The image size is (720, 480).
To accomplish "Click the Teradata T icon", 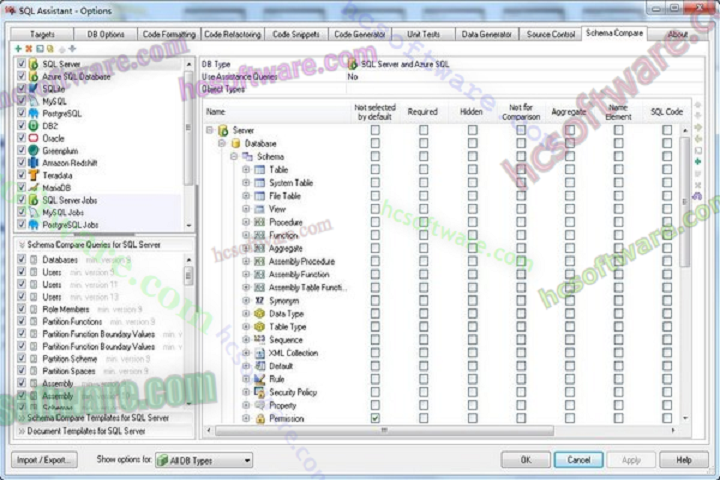I will (34, 175).
